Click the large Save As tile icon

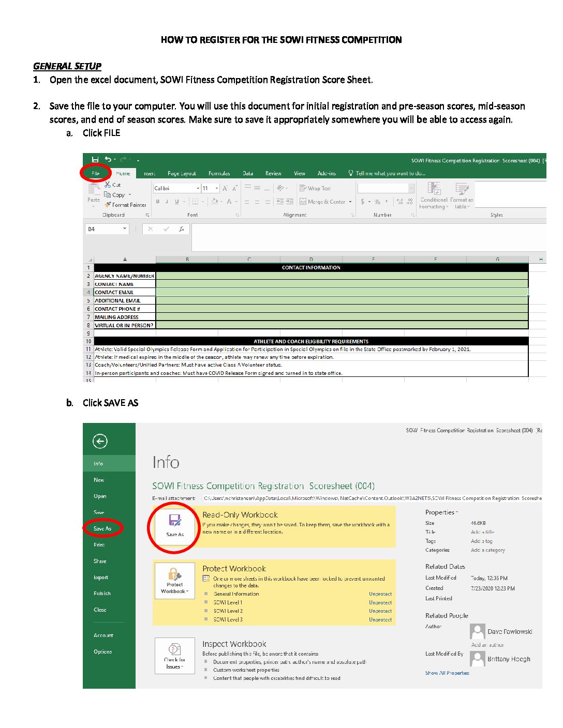pyautogui.click(x=175, y=521)
